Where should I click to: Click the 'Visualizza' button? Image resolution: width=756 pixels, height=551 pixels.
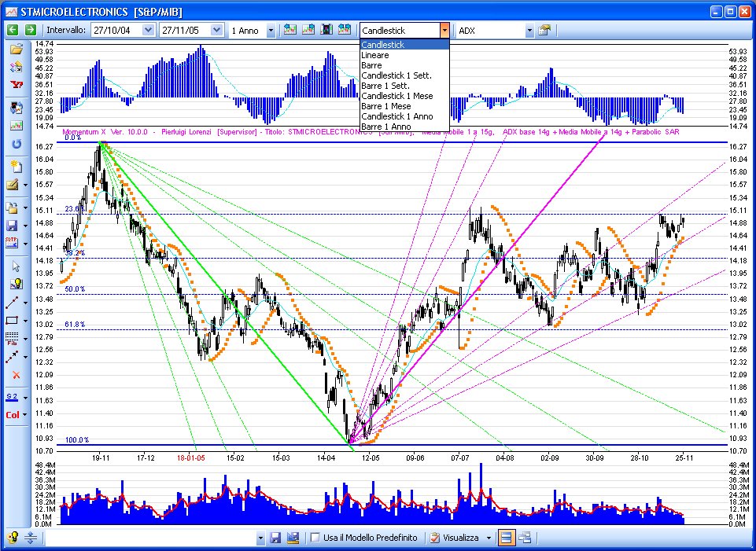pyautogui.click(x=455, y=538)
